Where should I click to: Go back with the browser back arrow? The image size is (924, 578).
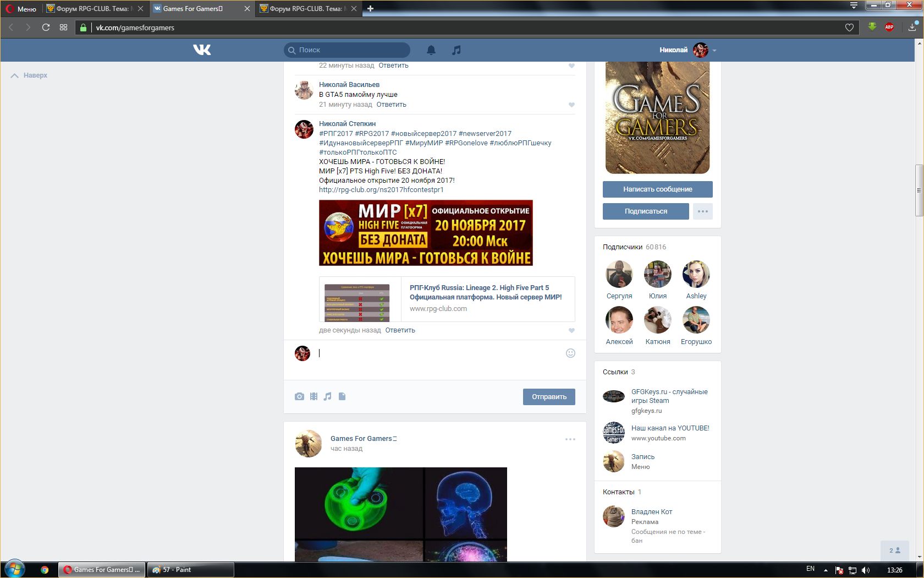click(x=11, y=27)
